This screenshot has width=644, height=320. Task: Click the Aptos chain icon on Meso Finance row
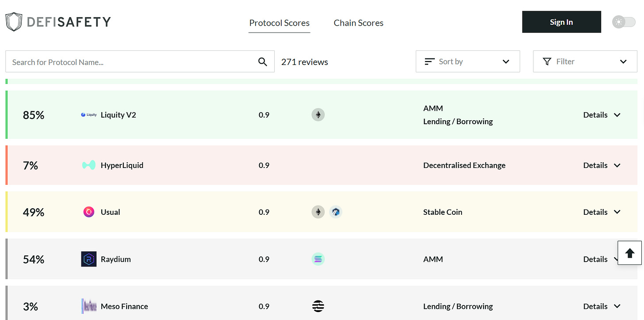pos(318,306)
